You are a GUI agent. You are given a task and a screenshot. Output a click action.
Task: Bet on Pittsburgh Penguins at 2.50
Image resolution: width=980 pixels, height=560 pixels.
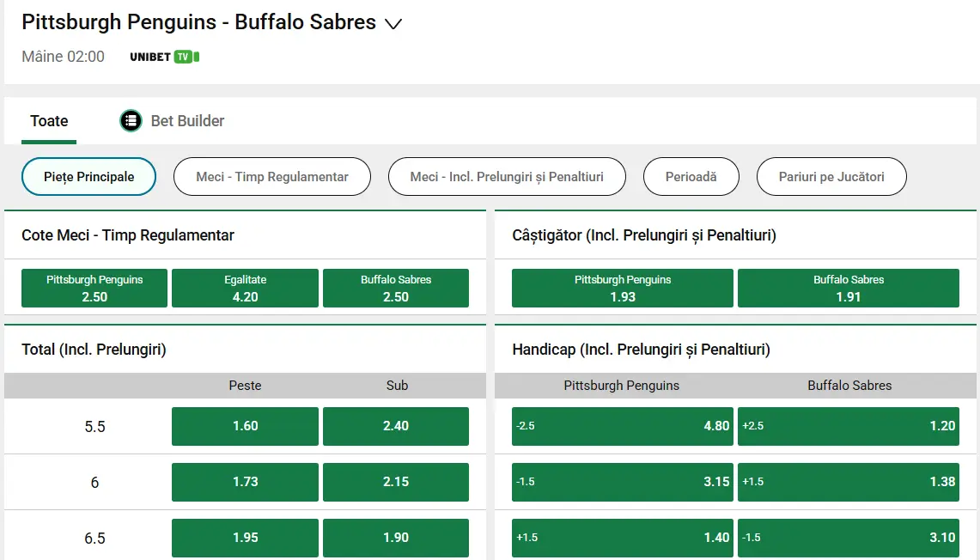point(94,288)
